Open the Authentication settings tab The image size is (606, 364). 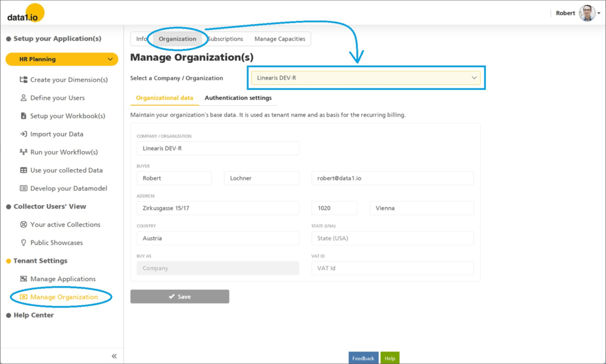(x=238, y=98)
